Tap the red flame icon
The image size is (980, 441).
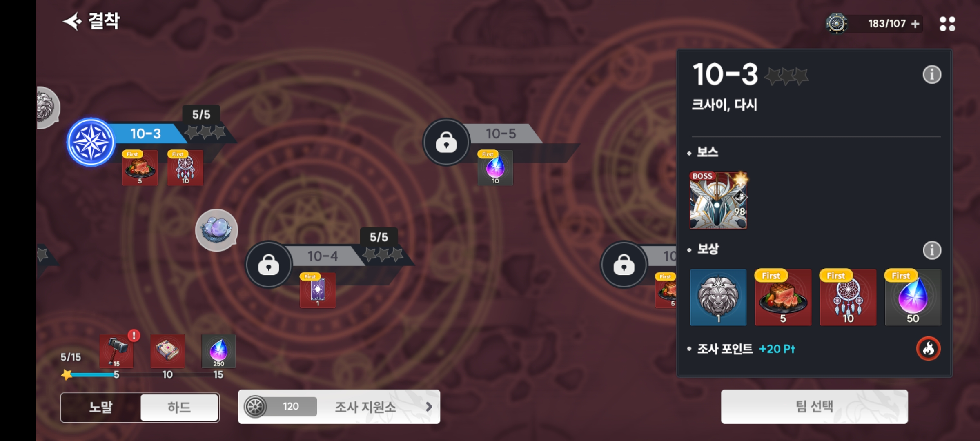click(928, 348)
